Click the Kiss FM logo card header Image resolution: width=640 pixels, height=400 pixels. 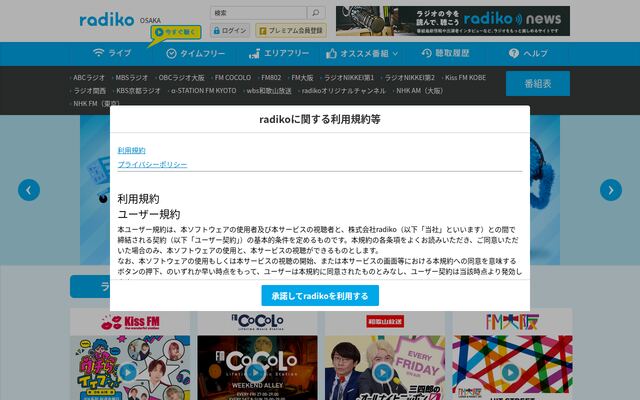[x=130, y=322]
